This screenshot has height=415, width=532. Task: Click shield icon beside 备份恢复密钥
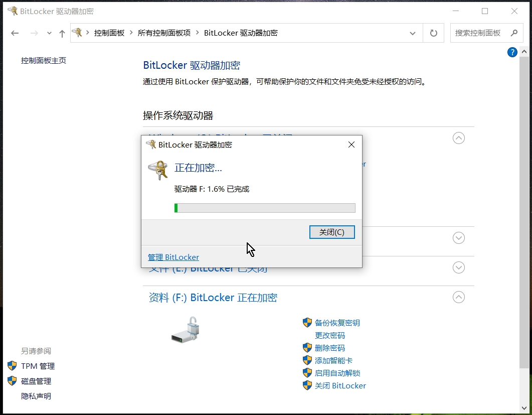[x=307, y=323]
